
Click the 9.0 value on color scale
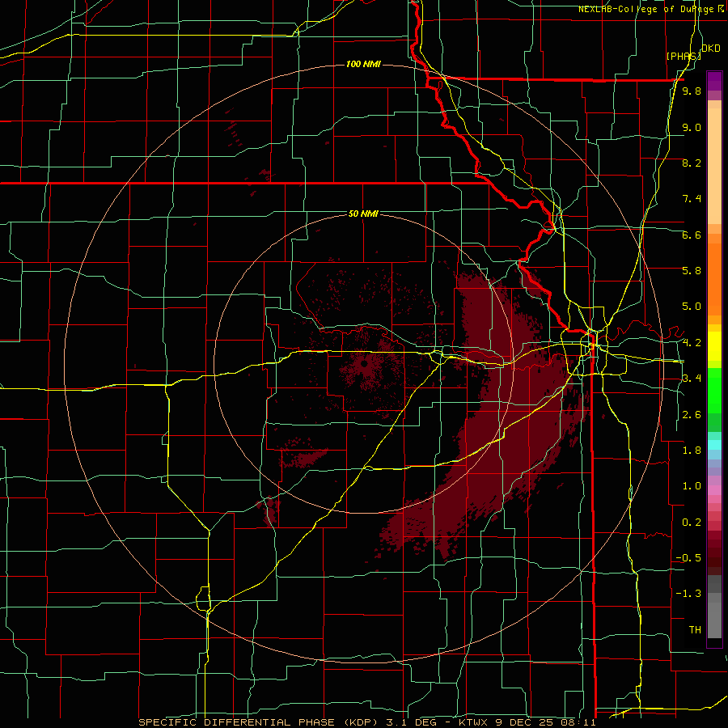tap(692, 127)
